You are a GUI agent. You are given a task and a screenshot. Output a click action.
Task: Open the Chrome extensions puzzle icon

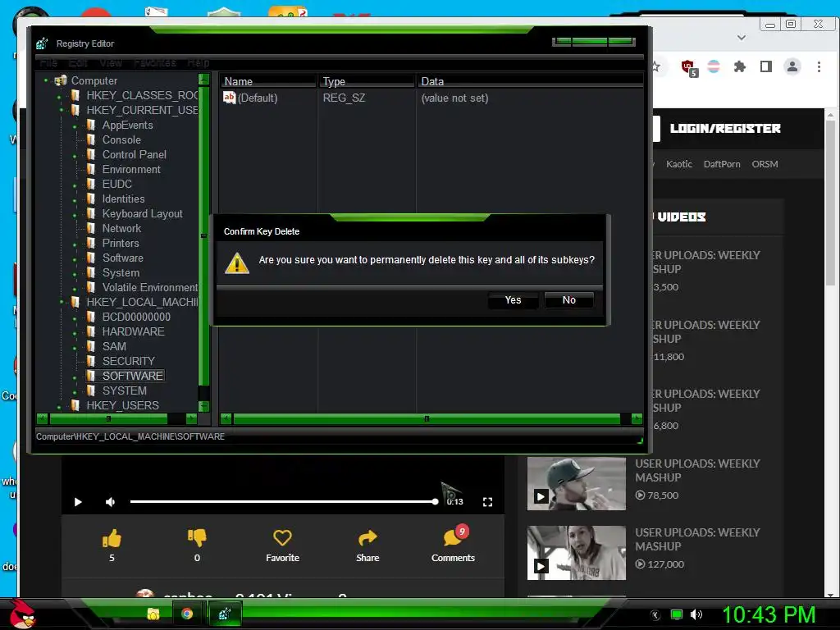740,67
